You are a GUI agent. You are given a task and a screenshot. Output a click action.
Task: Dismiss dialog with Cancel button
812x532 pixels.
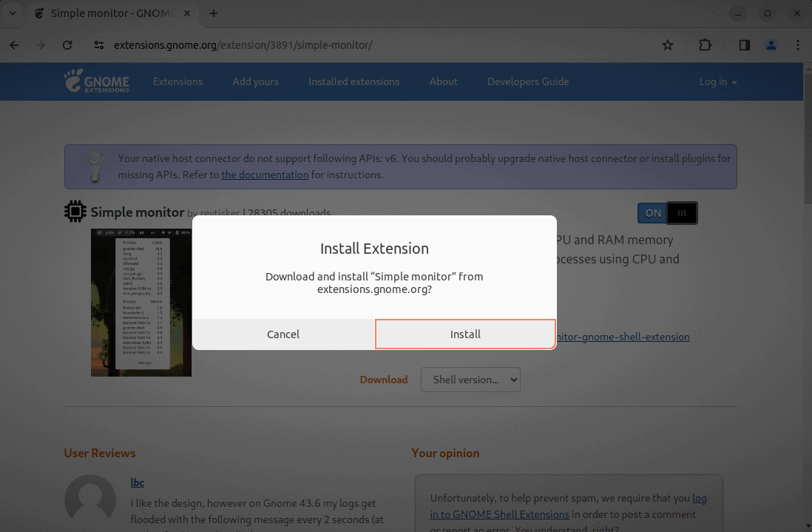[283, 334]
